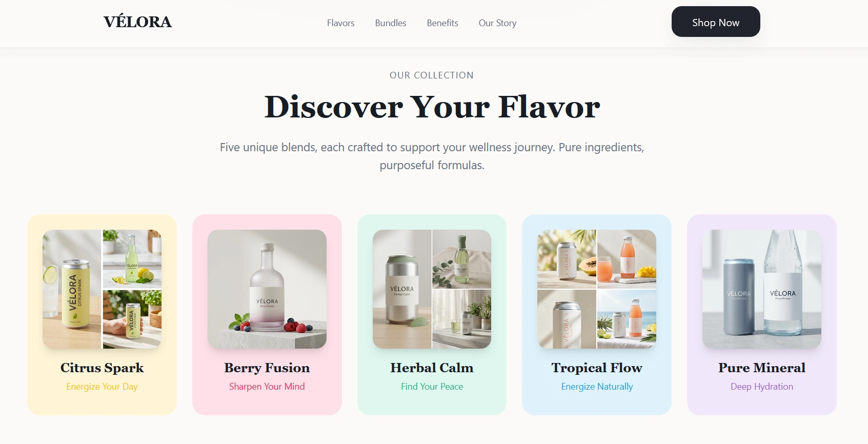Viewport: 868px width, 444px height.
Task: Click the Sharpen Your Mind tagline
Action: click(x=267, y=387)
